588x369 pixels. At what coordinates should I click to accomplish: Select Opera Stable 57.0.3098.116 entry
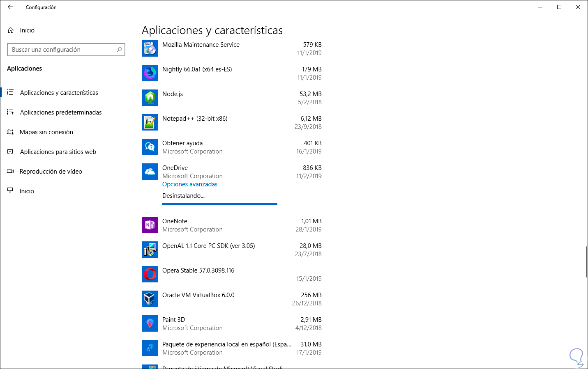(x=198, y=270)
